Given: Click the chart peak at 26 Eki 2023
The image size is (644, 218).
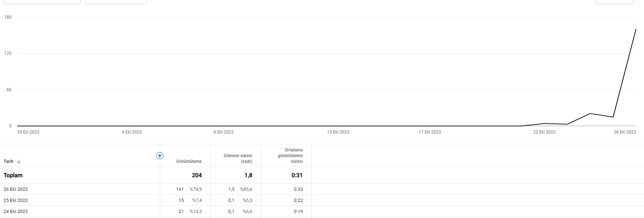Looking at the screenshot, I should pyautogui.click(x=636, y=29).
